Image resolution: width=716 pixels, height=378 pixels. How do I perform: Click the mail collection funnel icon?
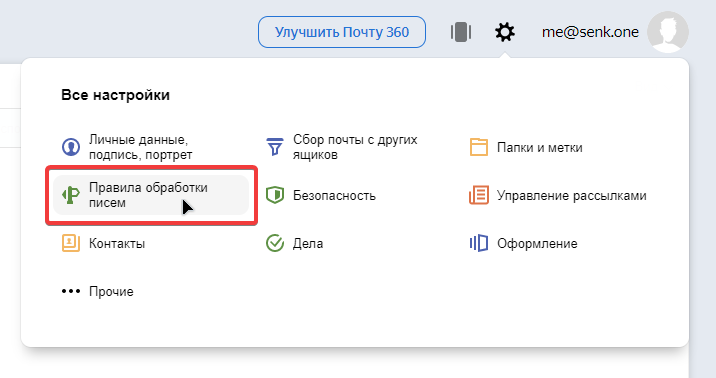(275, 147)
